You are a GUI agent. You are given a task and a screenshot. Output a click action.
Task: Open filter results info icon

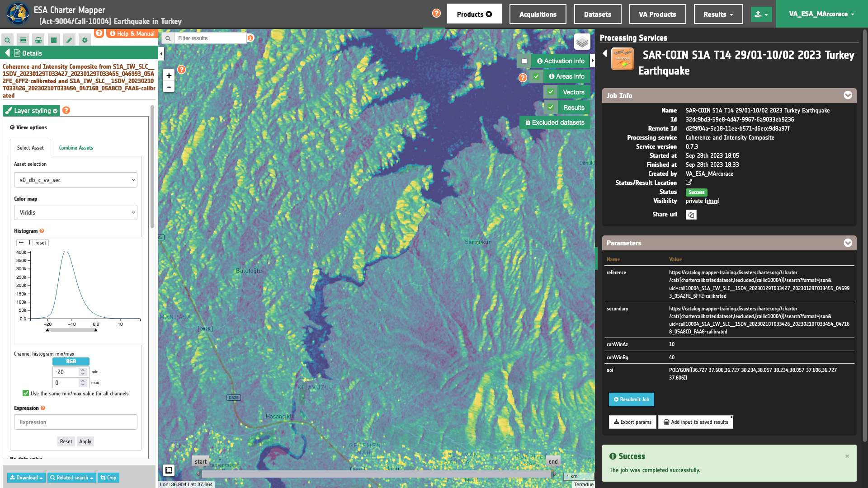point(250,38)
